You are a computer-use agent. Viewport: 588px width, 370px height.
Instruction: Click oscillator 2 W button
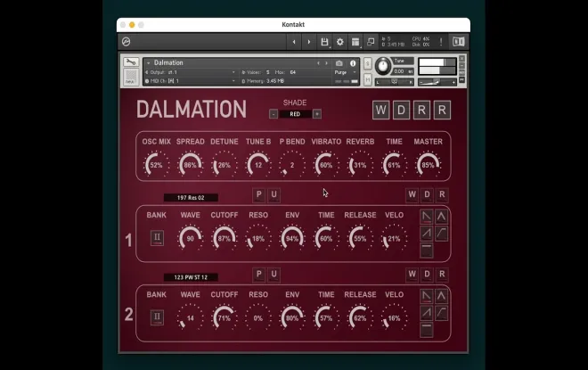(412, 275)
